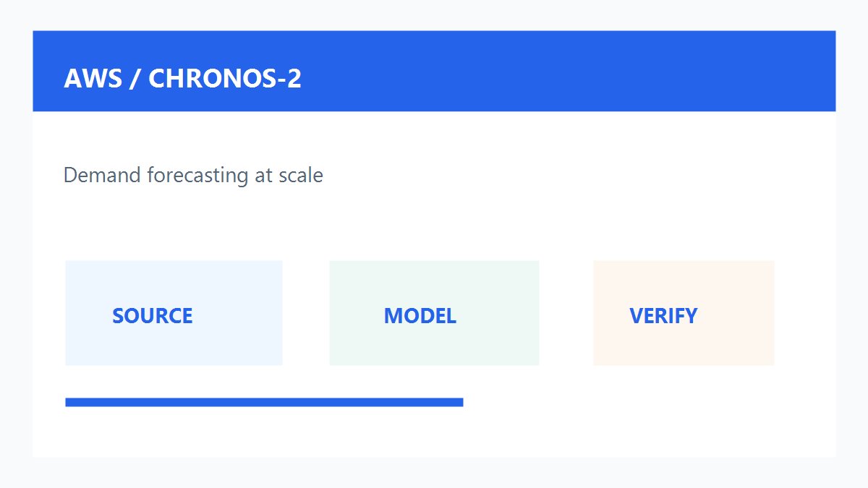The height and width of the screenshot is (488, 868).
Task: Click the blue progress bar
Action: coord(264,402)
